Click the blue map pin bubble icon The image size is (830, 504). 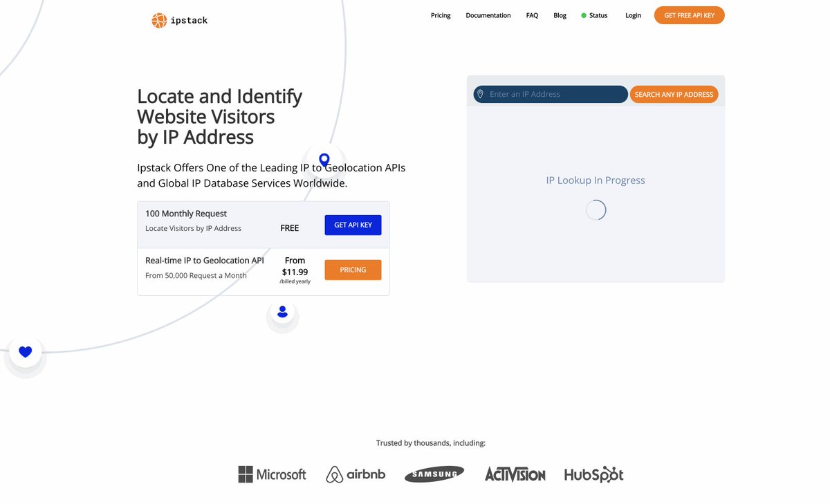tap(324, 160)
